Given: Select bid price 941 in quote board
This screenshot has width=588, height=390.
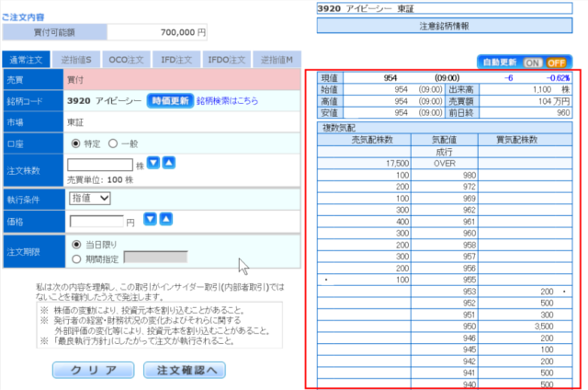Looking at the screenshot, I should [x=469, y=373].
